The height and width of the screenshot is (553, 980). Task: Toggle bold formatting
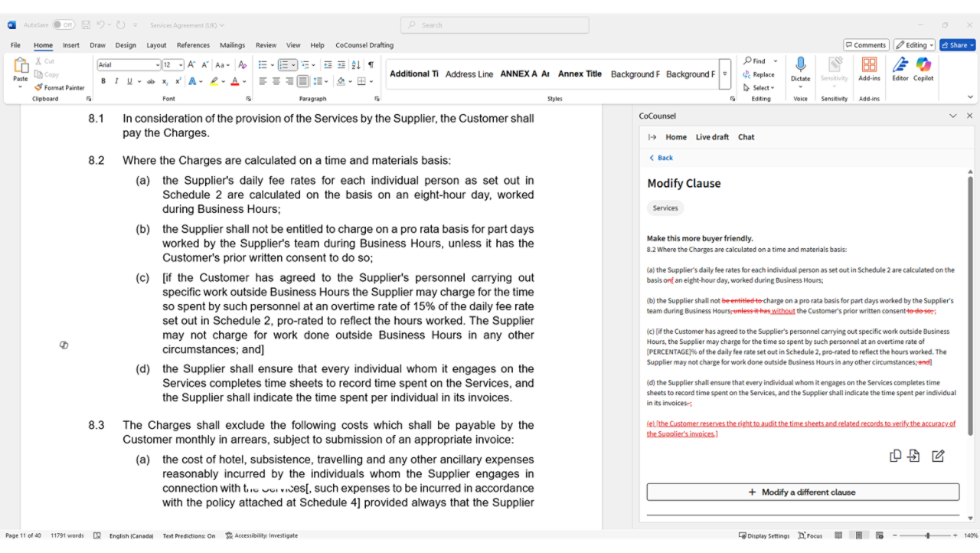point(103,81)
